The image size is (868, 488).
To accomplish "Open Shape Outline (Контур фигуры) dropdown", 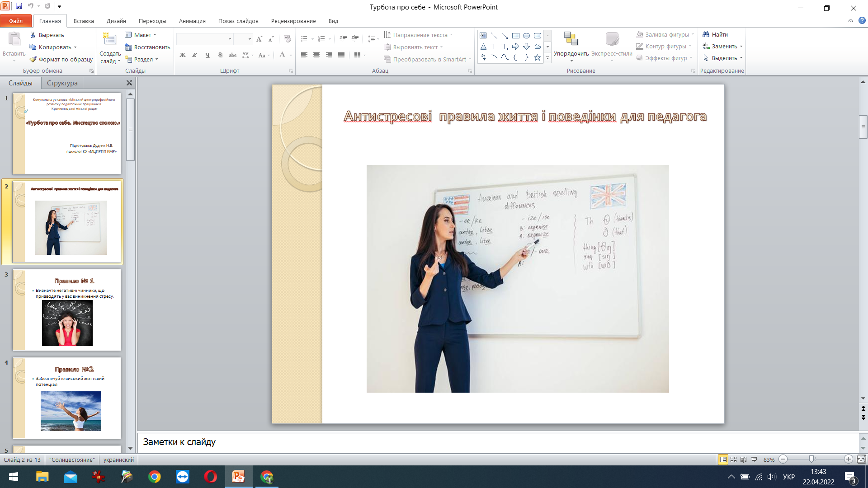I will [664, 46].
